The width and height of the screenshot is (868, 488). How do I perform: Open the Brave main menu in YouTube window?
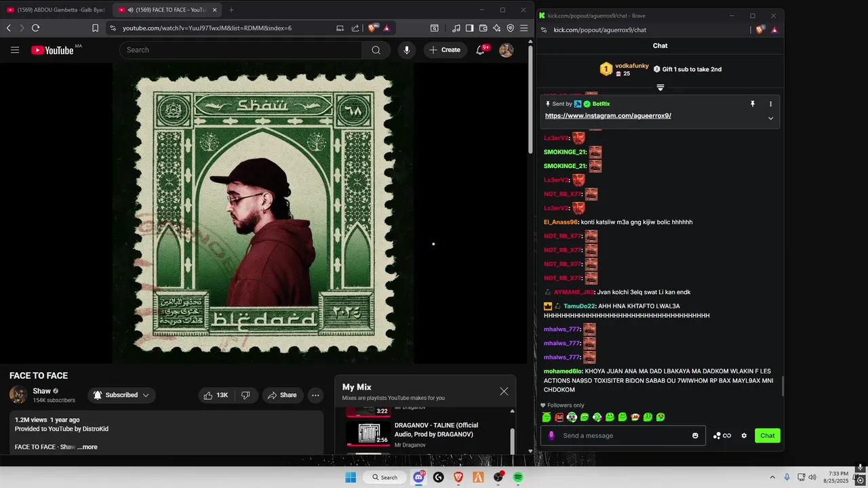[x=524, y=28]
